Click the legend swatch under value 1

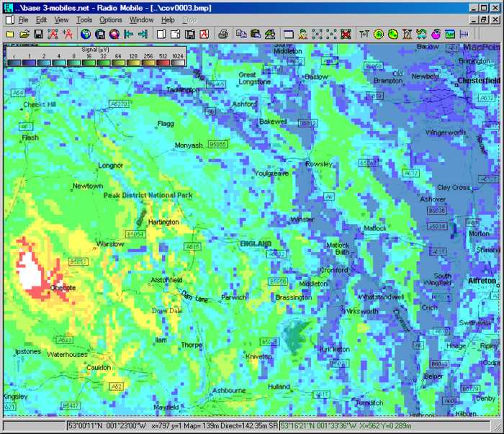29,63
